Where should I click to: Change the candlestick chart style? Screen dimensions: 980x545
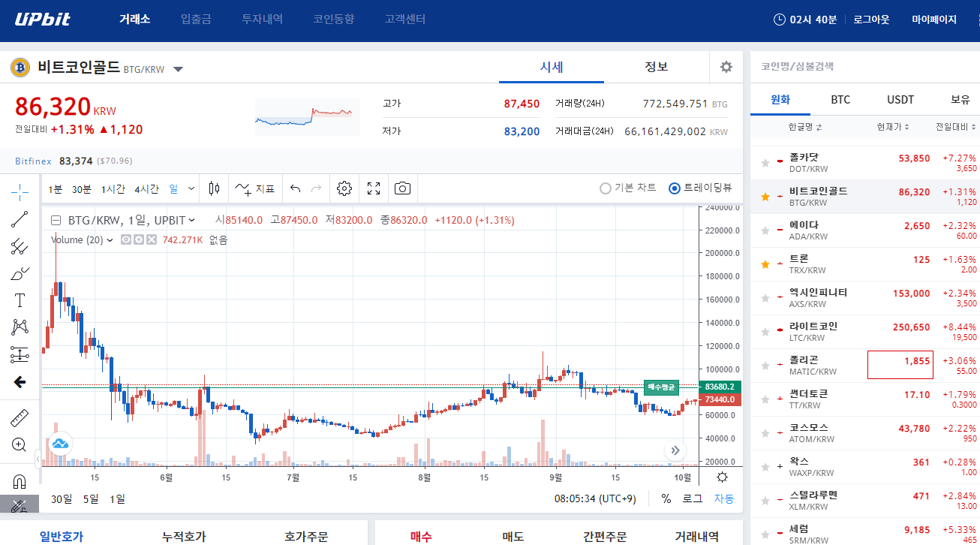point(215,188)
